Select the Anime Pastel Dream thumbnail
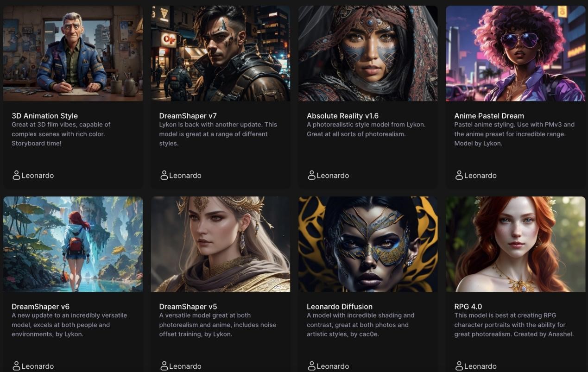Image resolution: width=588 pixels, height=372 pixels. (x=515, y=53)
